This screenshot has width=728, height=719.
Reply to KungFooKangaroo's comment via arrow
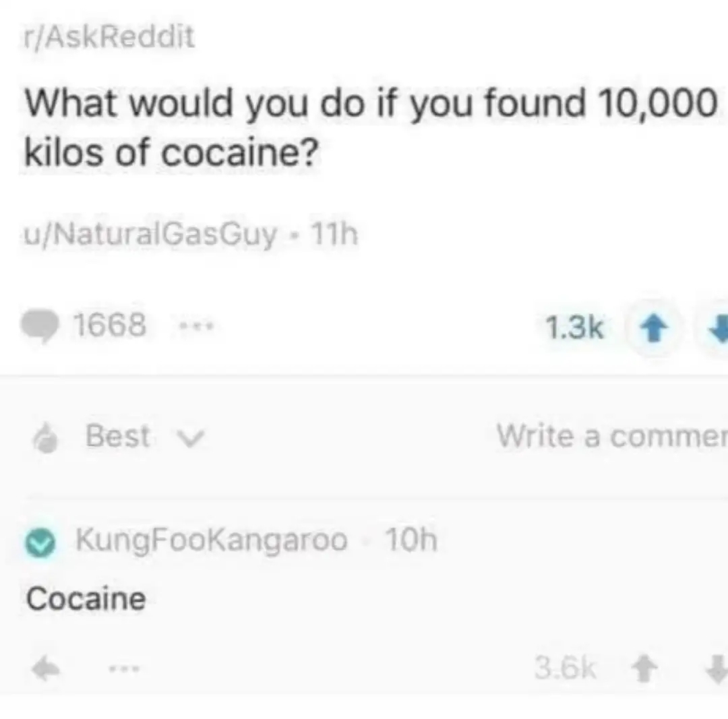pyautogui.click(x=46, y=669)
